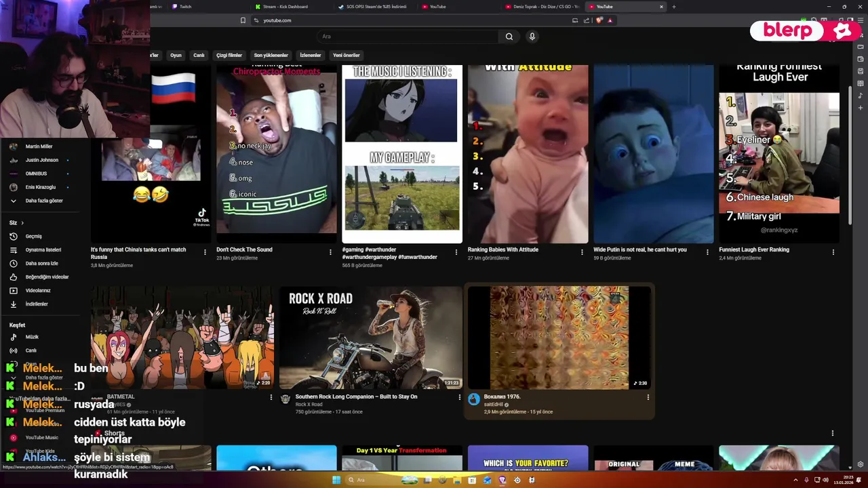Viewport: 868px width, 488px height.
Task: Open more options for BATMETAL video
Action: [271, 397]
